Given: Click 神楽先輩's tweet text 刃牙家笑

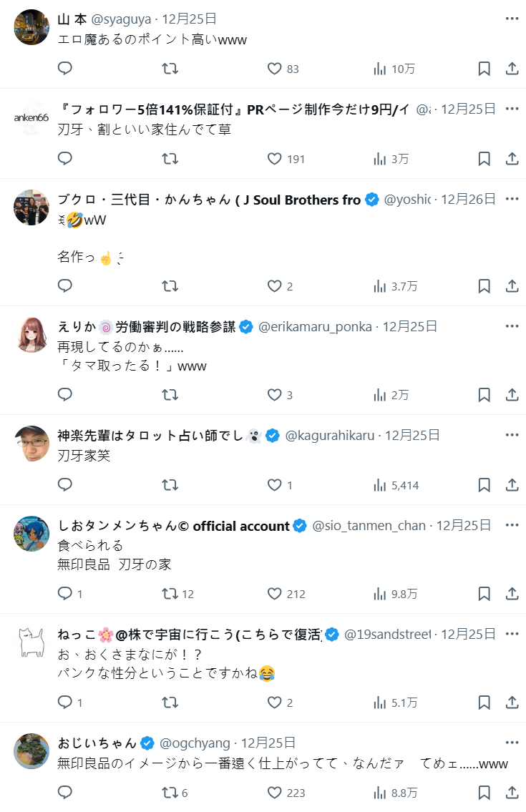Looking at the screenshot, I should click(x=84, y=455).
